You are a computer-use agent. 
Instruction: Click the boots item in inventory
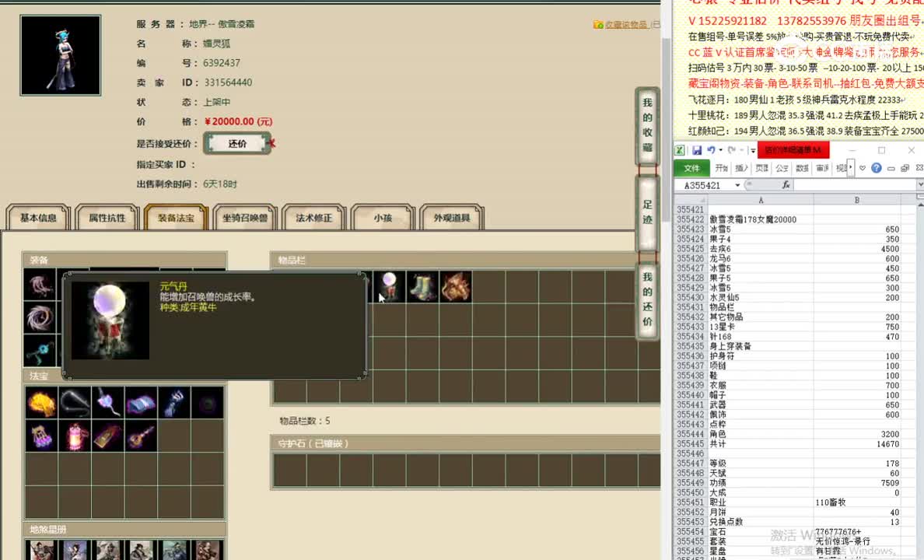[422, 286]
